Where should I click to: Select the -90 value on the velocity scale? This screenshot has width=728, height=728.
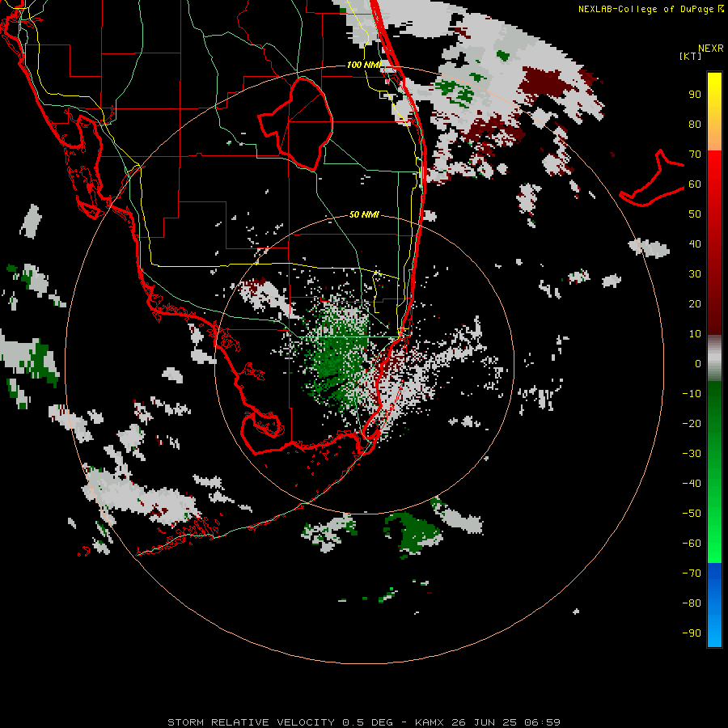(x=692, y=633)
